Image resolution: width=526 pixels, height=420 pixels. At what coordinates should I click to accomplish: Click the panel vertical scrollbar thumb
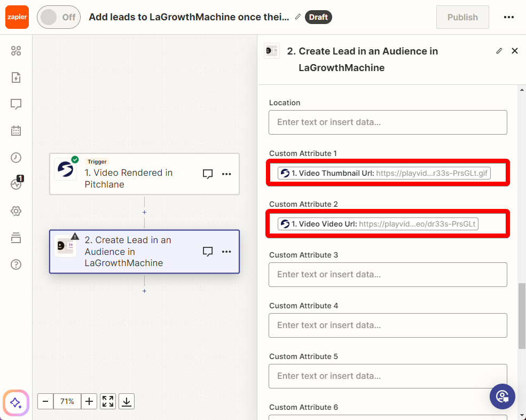[x=522, y=316]
